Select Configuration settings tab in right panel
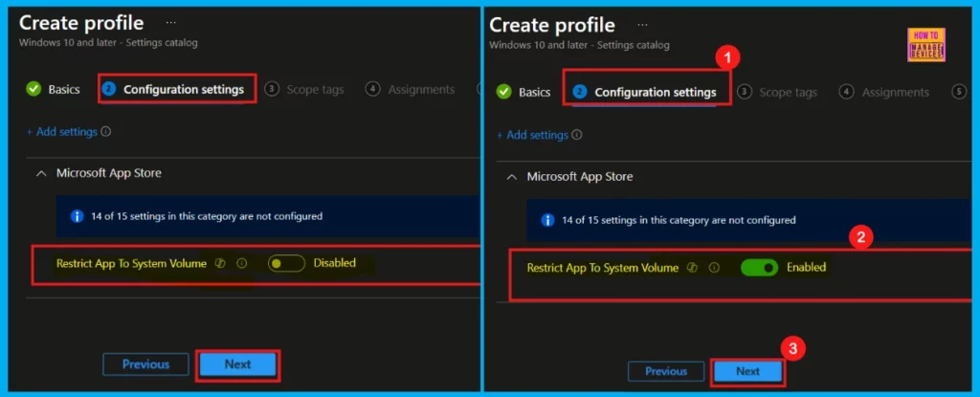 tap(644, 93)
